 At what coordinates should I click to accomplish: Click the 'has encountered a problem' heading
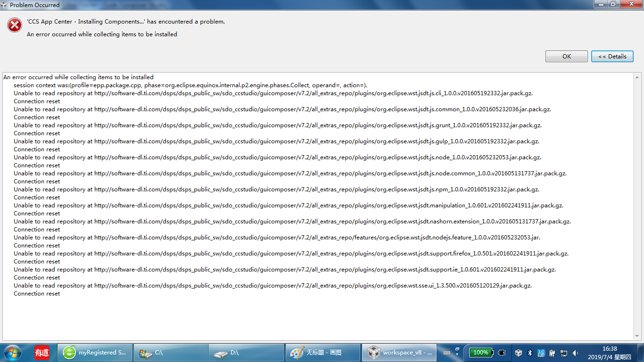pos(126,22)
